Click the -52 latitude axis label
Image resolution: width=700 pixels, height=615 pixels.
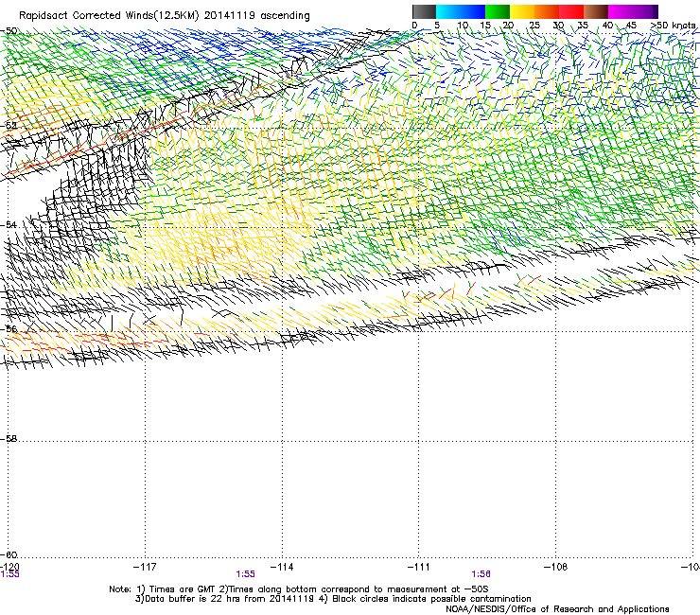pyautogui.click(x=9, y=126)
